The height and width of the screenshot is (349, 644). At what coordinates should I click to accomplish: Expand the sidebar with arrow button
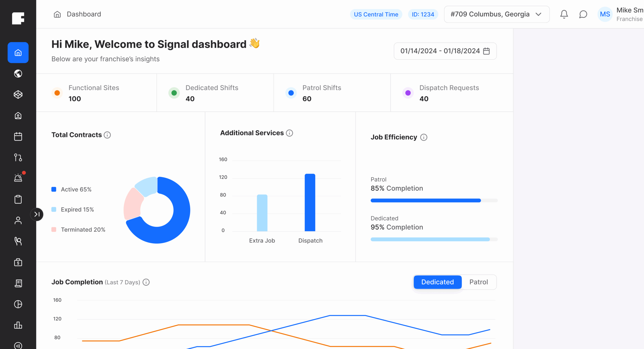pos(37,214)
